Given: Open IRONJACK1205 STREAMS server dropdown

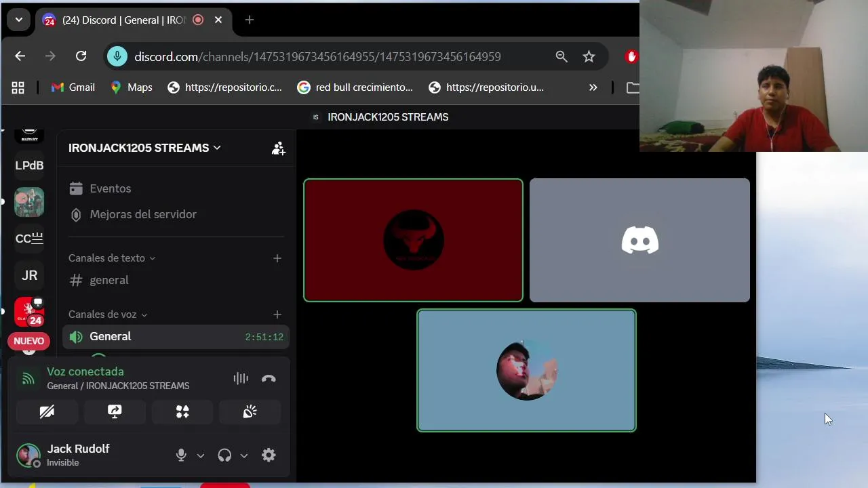Looking at the screenshot, I should pos(144,148).
